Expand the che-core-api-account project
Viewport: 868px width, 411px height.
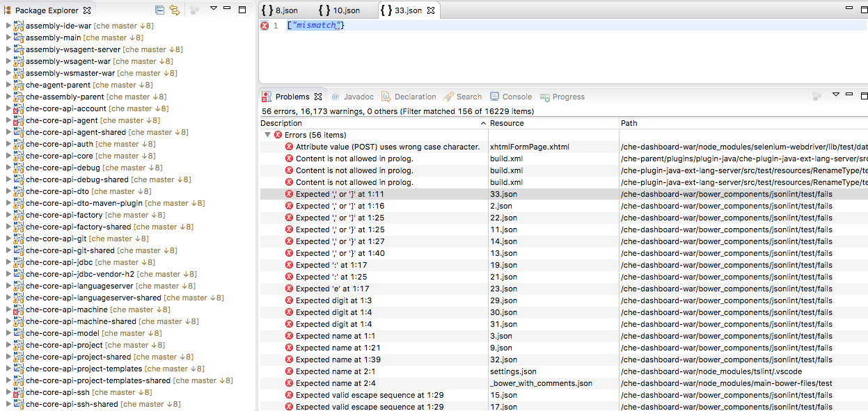pos(8,108)
